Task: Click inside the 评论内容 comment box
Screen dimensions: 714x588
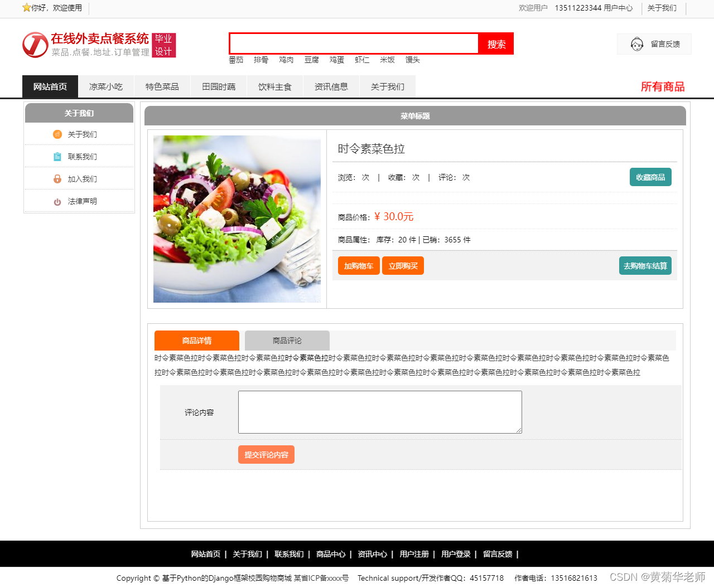Action: coord(379,412)
